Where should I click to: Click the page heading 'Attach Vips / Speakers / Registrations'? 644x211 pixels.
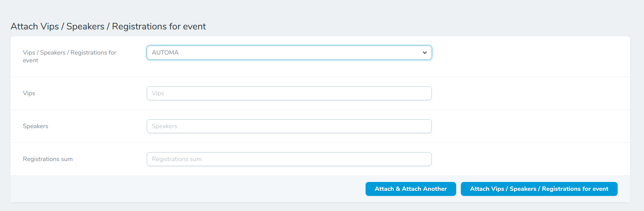(108, 26)
